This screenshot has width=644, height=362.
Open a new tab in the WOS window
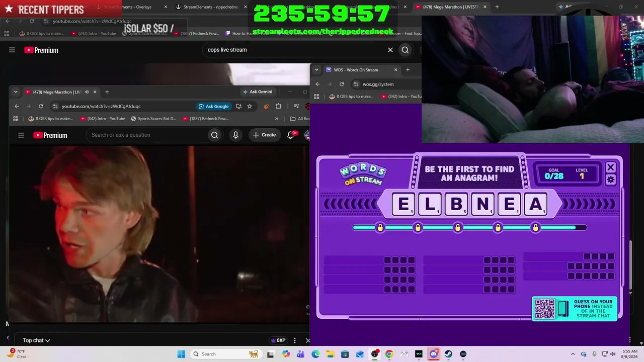408,70
